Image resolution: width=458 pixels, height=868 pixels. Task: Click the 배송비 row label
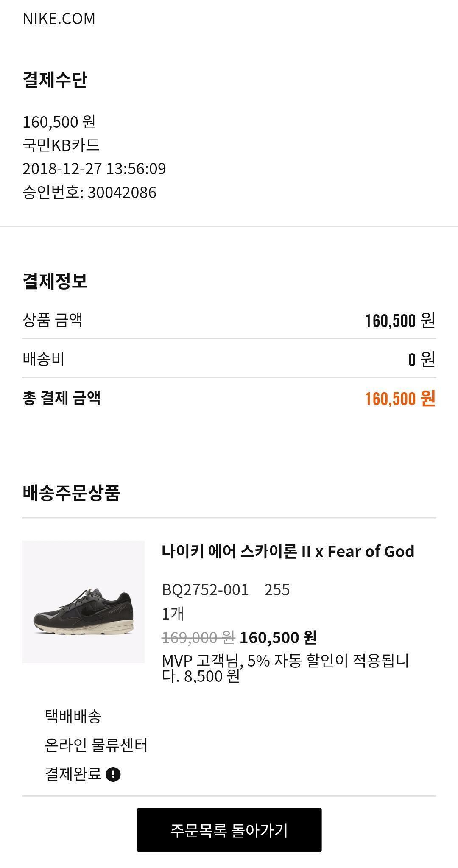pyautogui.click(x=44, y=359)
